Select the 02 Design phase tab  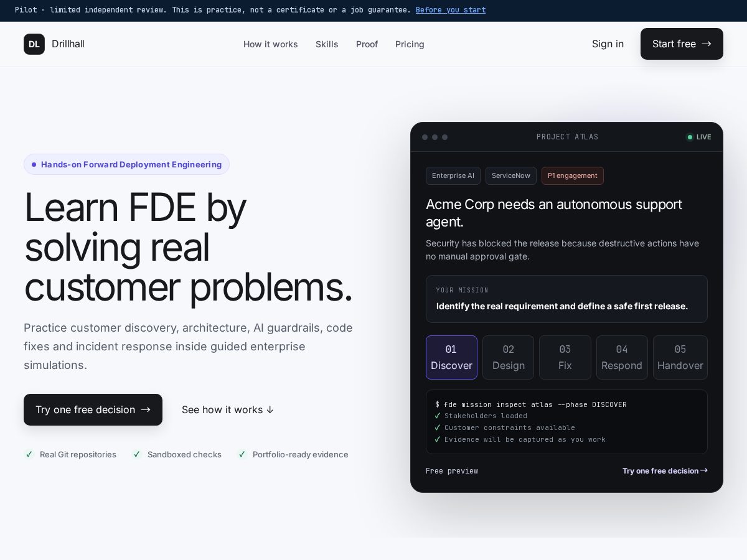(x=508, y=357)
